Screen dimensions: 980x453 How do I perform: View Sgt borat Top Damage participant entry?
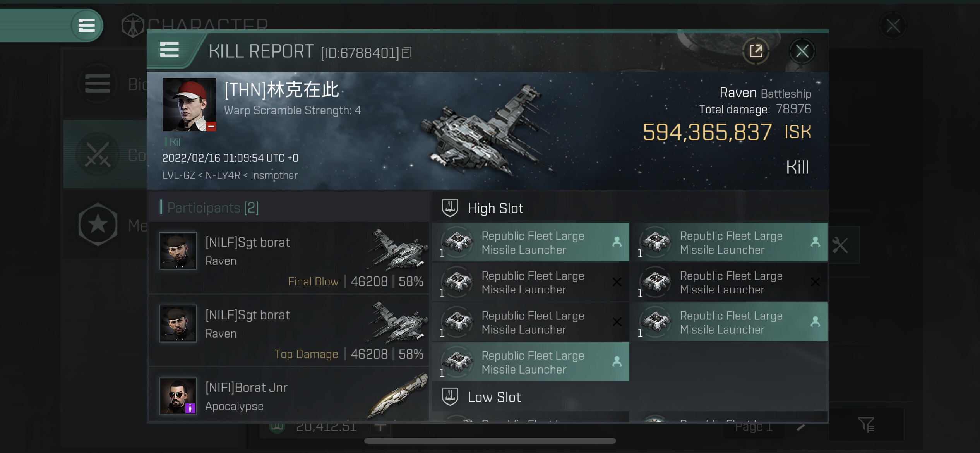point(289,330)
